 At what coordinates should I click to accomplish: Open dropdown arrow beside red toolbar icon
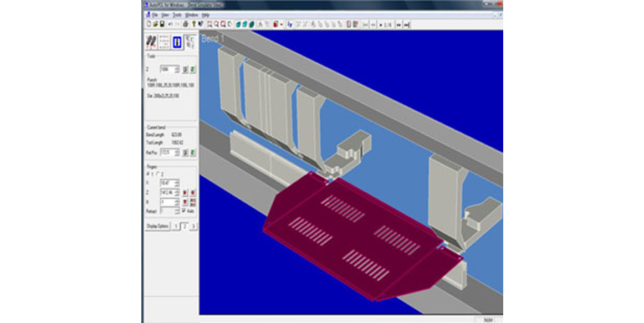pos(282,24)
